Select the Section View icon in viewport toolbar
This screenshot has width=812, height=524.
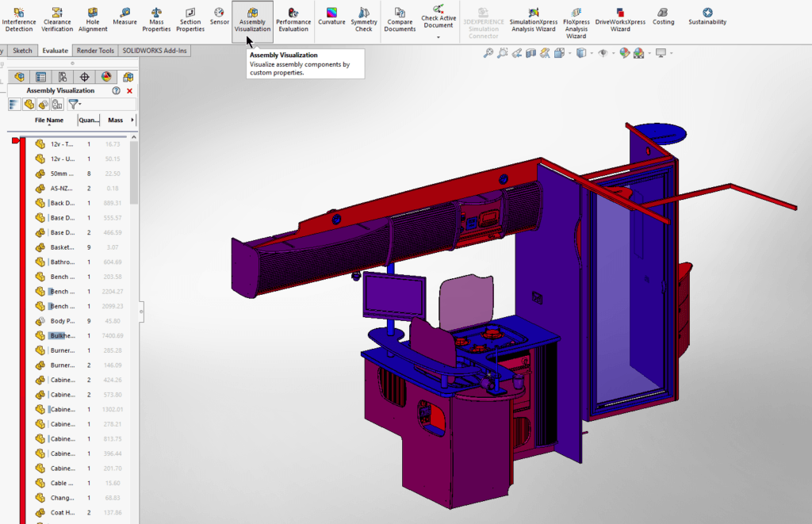pos(530,53)
